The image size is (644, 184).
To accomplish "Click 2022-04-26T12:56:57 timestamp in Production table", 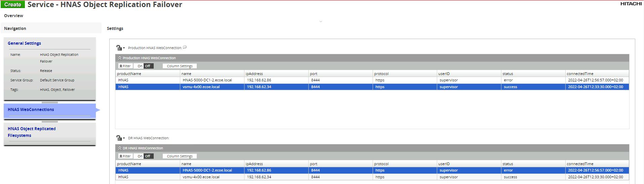I will coord(597,80).
